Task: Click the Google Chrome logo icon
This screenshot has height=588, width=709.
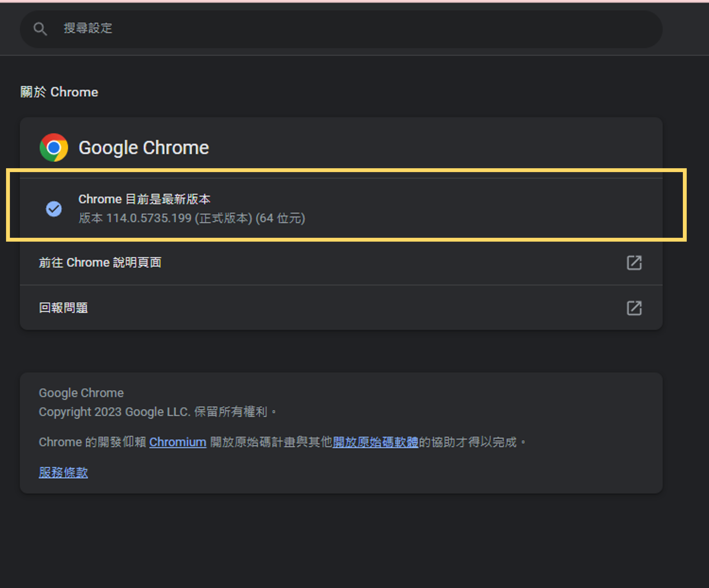Action: 54,148
